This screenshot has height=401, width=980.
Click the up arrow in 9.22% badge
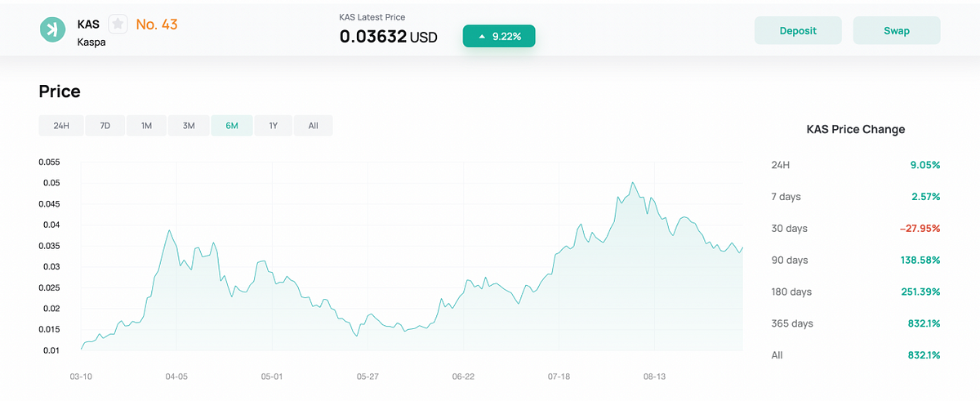click(x=483, y=37)
